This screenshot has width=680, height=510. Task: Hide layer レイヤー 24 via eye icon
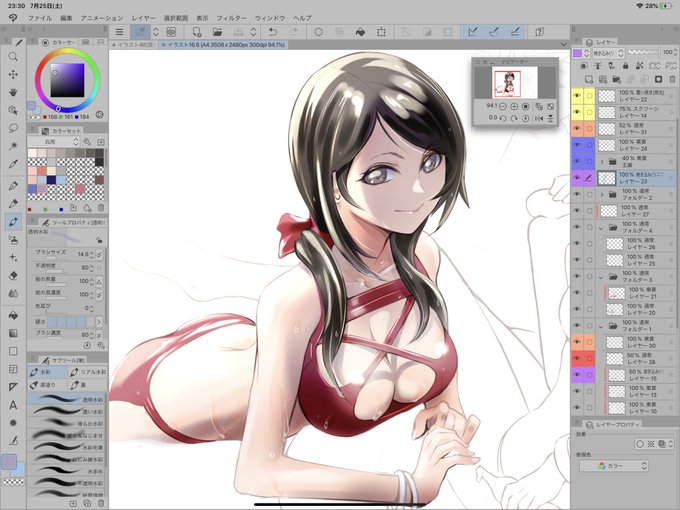(x=577, y=145)
